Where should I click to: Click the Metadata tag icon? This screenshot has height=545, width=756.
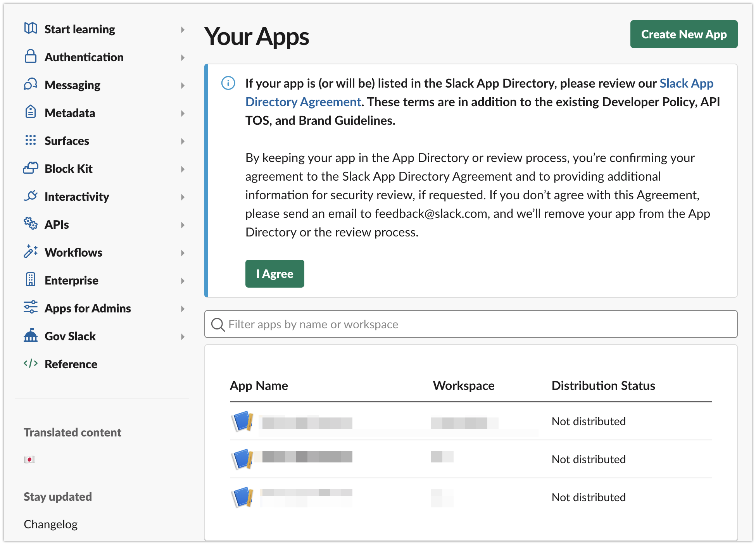pyautogui.click(x=31, y=112)
